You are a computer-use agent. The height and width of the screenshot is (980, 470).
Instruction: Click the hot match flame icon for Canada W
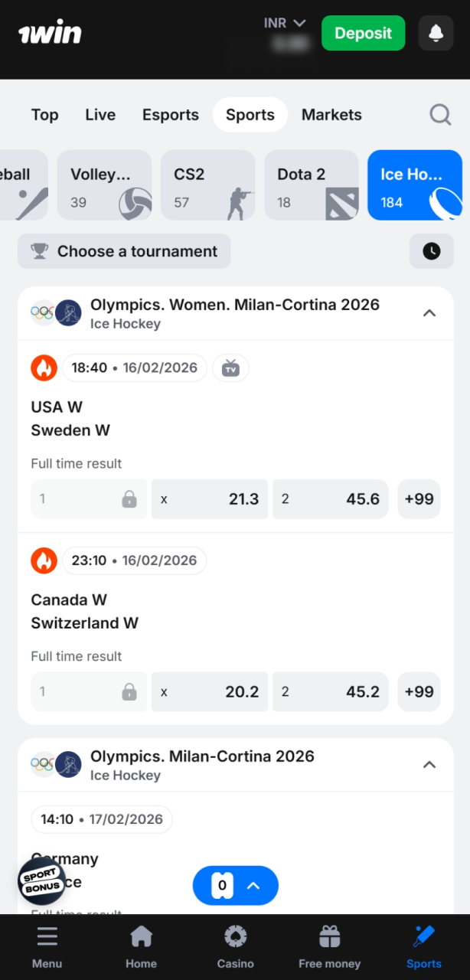click(x=44, y=560)
